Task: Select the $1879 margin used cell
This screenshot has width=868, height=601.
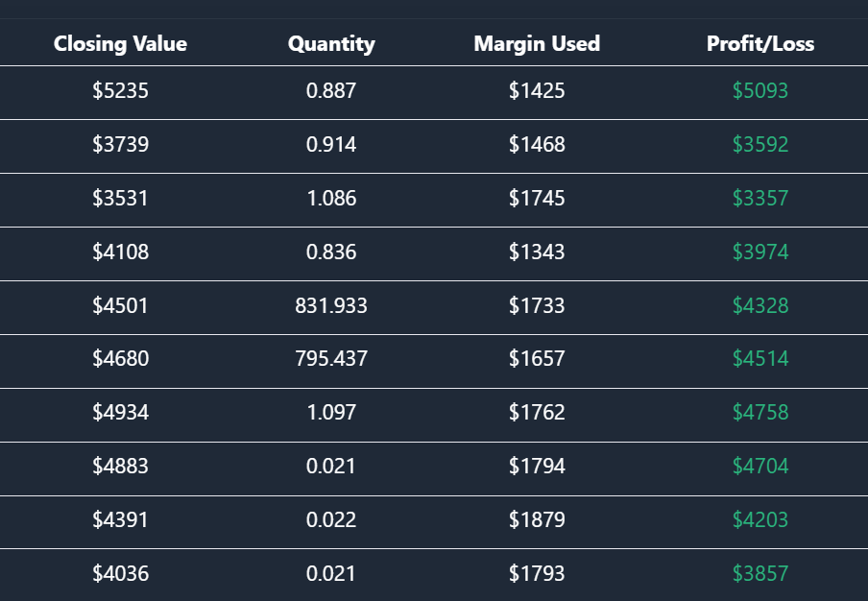Action: tap(537, 520)
